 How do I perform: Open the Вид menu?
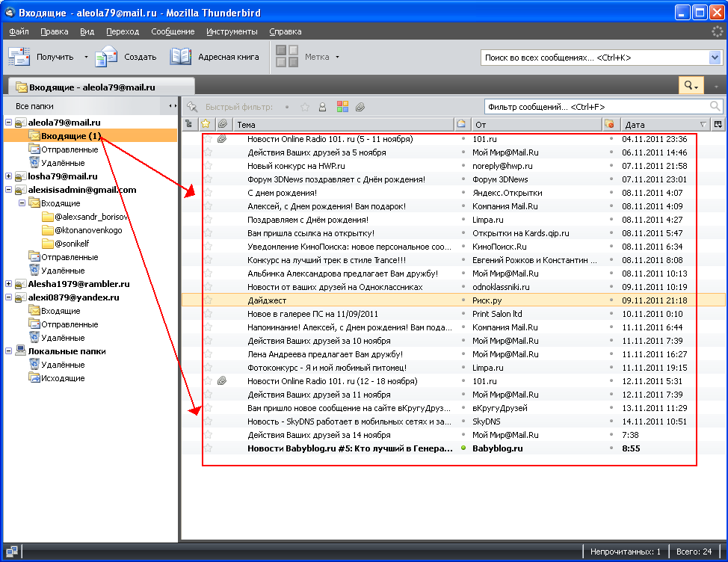[87, 31]
